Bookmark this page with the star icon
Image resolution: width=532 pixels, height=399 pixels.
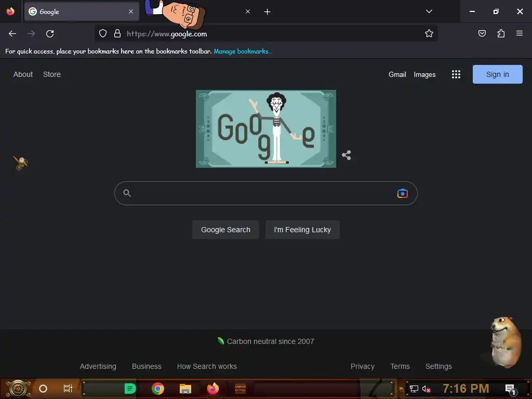[x=429, y=33]
